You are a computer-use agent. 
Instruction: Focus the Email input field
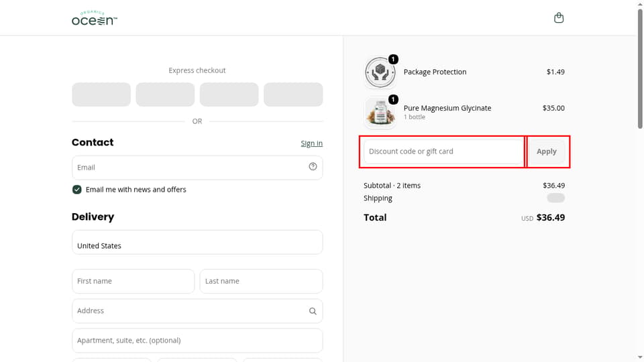[x=197, y=168]
